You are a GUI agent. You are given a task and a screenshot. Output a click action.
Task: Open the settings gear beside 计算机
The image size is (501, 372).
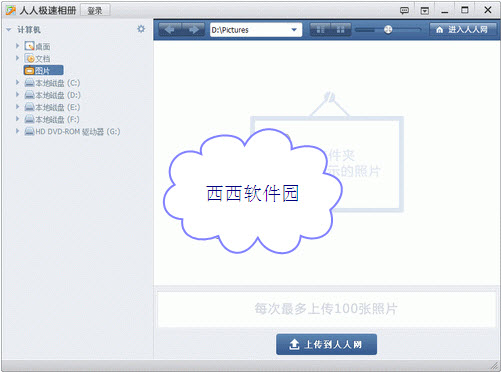click(141, 29)
